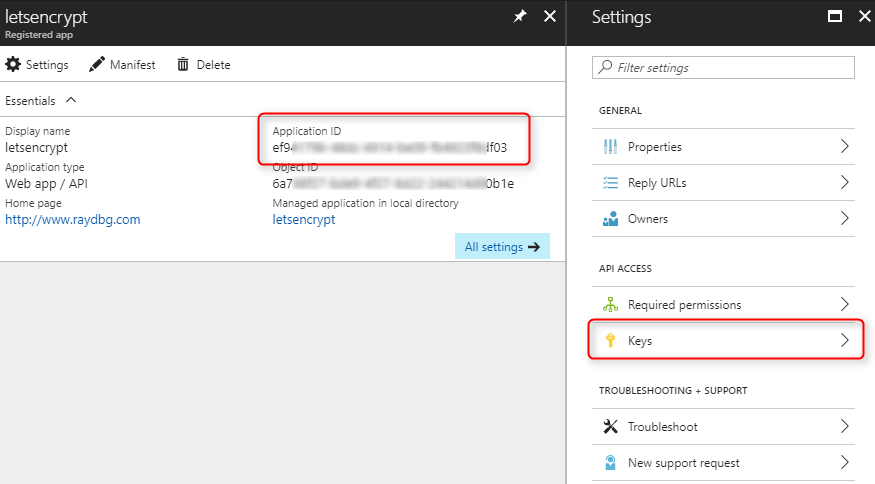The image size is (875, 484).
Task: Collapse the Essentials section
Action: pos(70,100)
